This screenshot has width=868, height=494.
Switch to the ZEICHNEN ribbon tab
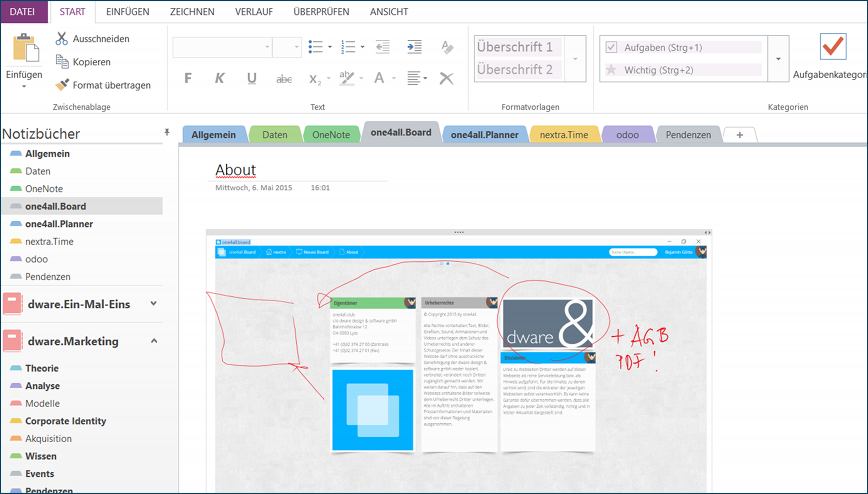[x=192, y=12]
